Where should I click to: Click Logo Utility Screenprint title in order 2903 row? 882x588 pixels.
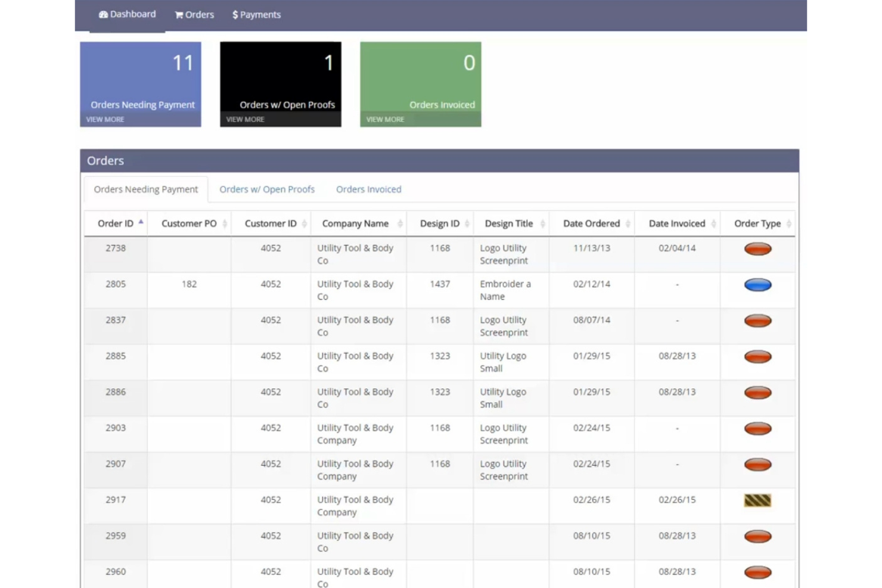coord(504,434)
